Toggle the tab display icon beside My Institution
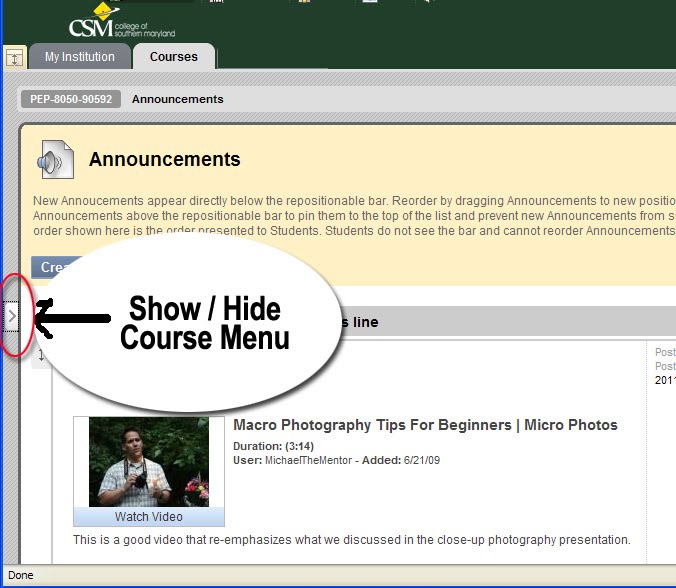The image size is (676, 588). click(x=15, y=57)
